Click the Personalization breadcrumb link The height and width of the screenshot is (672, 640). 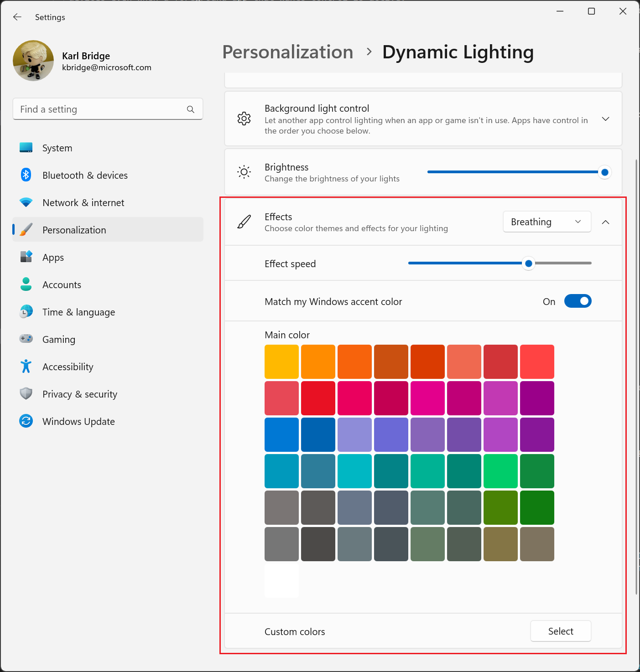287,52
